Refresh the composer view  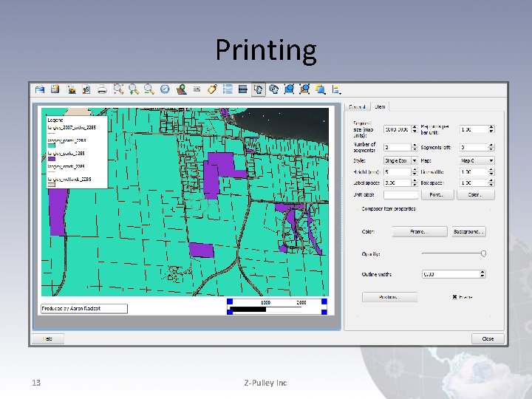pos(165,89)
